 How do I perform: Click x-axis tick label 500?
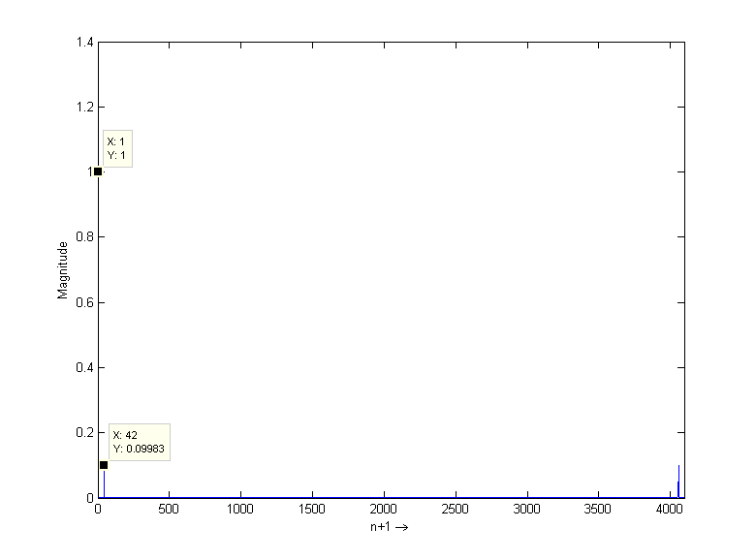(x=169, y=509)
